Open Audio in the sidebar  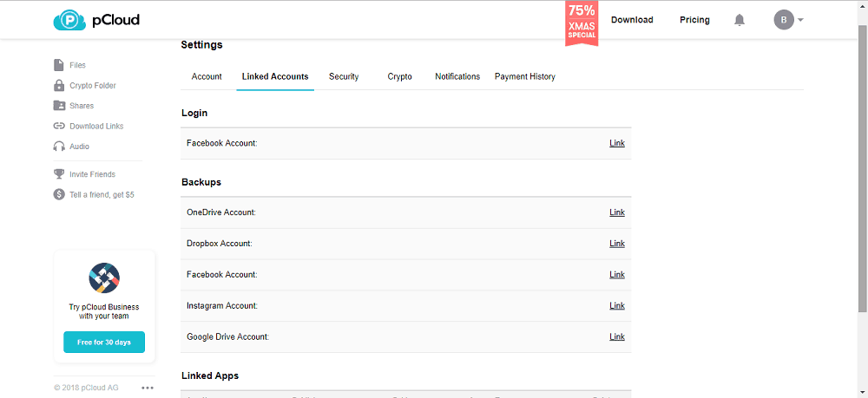79,147
